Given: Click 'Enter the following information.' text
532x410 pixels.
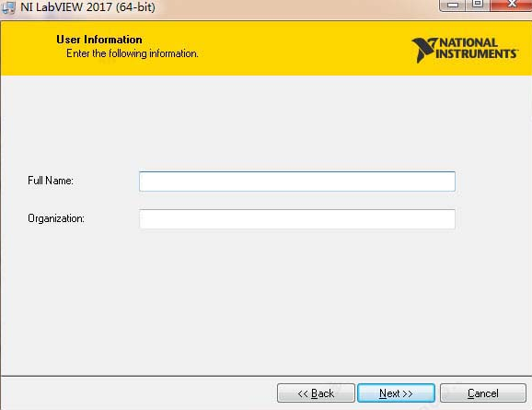Looking at the screenshot, I should pos(133,53).
